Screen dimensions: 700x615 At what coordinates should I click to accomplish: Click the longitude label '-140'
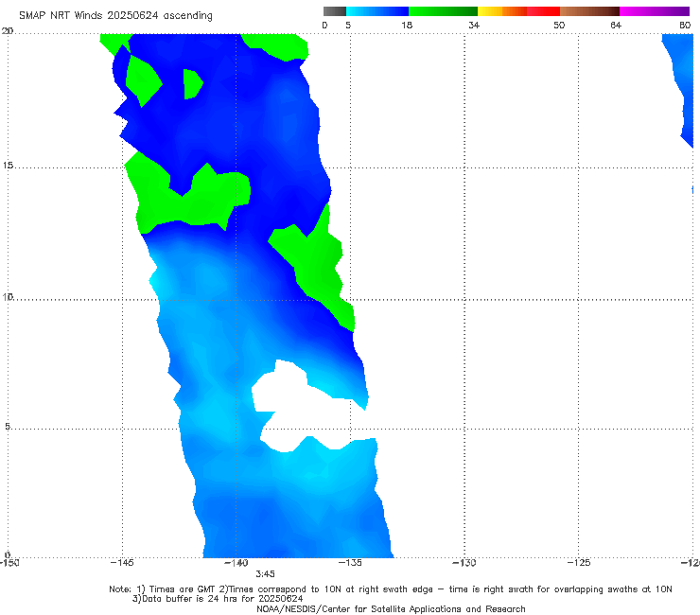(236, 562)
